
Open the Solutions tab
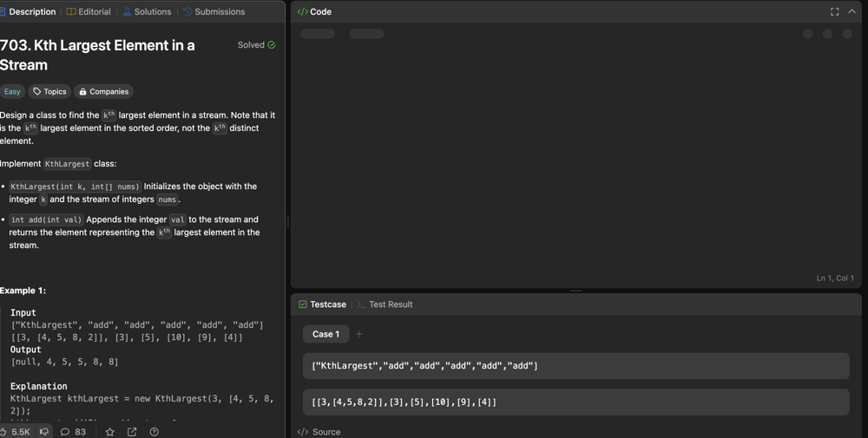(147, 12)
